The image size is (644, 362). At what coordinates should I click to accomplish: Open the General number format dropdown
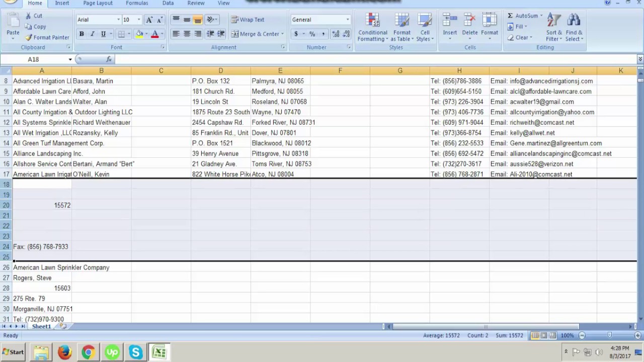[347, 20]
